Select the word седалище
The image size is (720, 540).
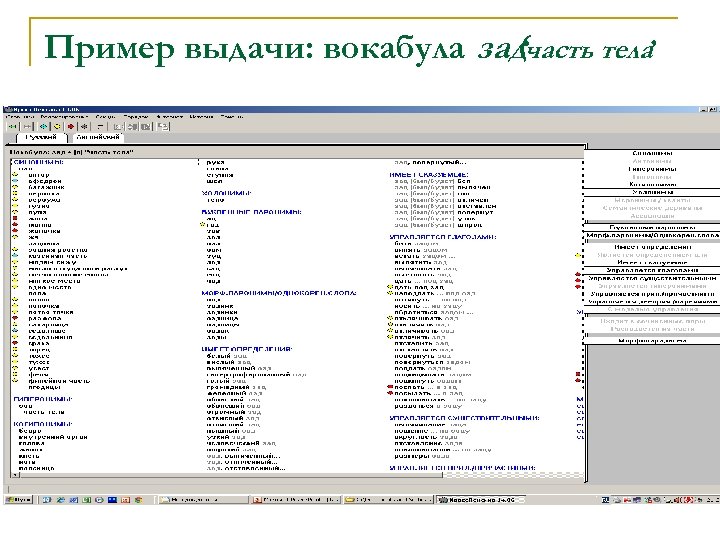[47, 331]
